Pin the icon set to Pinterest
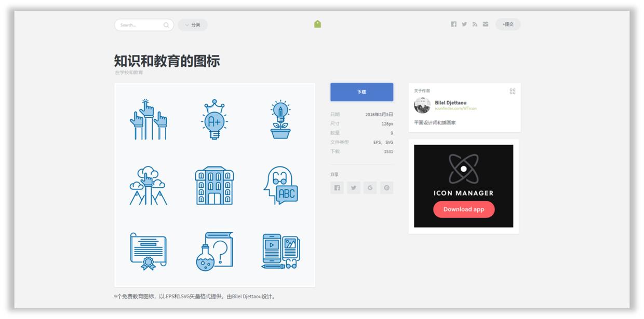644x319 pixels. 386,188
